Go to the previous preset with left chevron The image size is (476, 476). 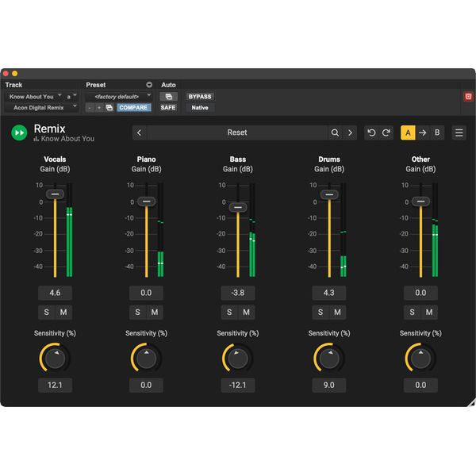pyautogui.click(x=140, y=132)
